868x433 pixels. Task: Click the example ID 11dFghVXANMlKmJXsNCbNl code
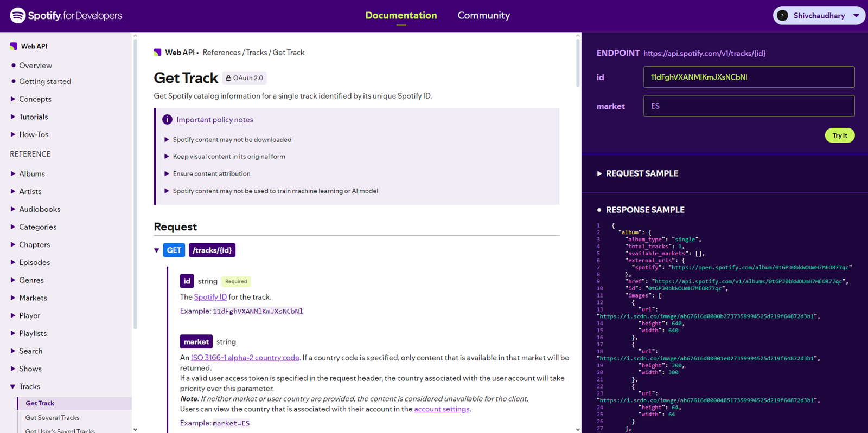click(258, 311)
